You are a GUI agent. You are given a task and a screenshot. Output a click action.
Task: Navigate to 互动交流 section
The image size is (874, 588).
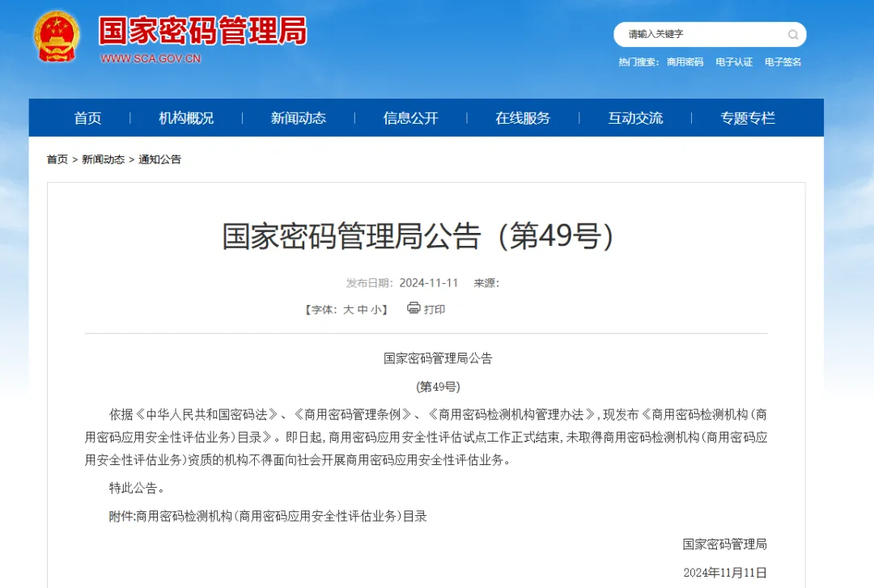click(635, 118)
